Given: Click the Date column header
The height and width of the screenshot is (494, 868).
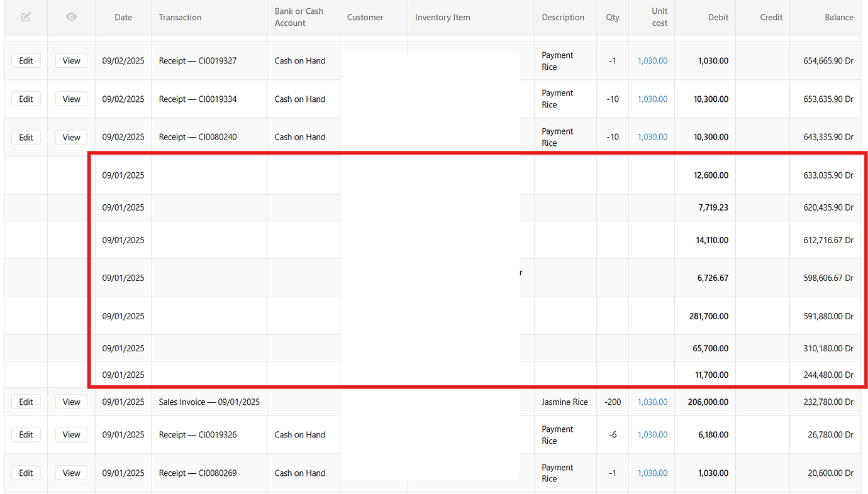Looking at the screenshot, I should pyautogui.click(x=123, y=17).
